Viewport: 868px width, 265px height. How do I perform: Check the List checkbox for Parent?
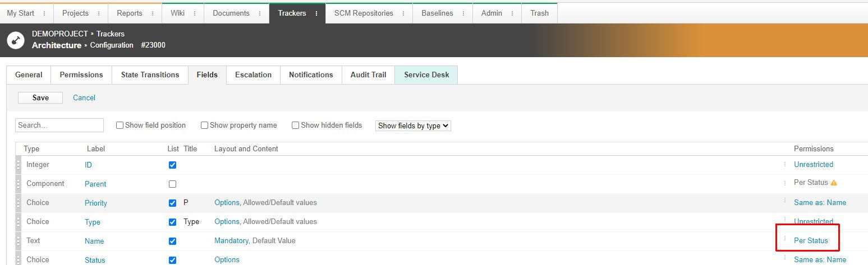(172, 184)
